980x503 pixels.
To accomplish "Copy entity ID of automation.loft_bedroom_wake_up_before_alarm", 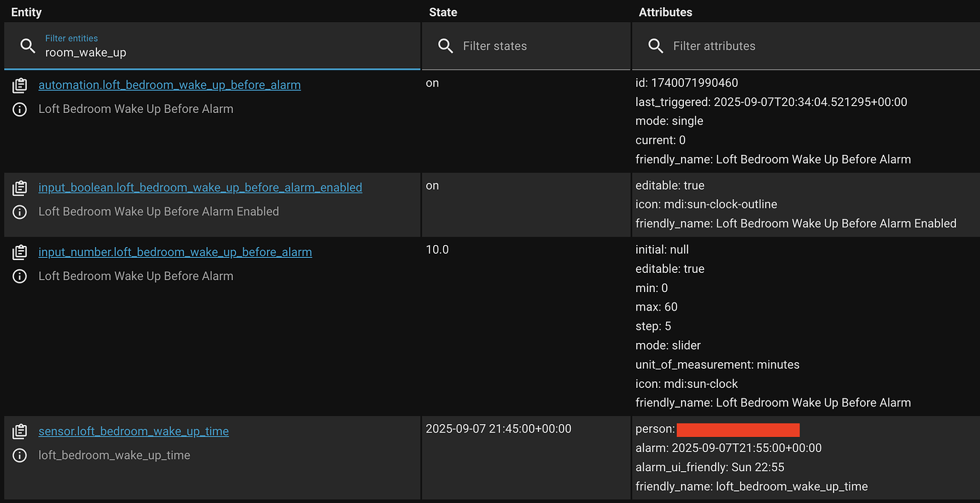I will click(x=19, y=84).
